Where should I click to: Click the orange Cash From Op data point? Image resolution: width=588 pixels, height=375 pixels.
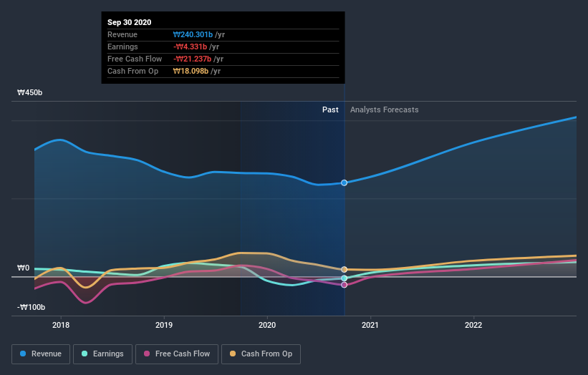tap(344, 269)
